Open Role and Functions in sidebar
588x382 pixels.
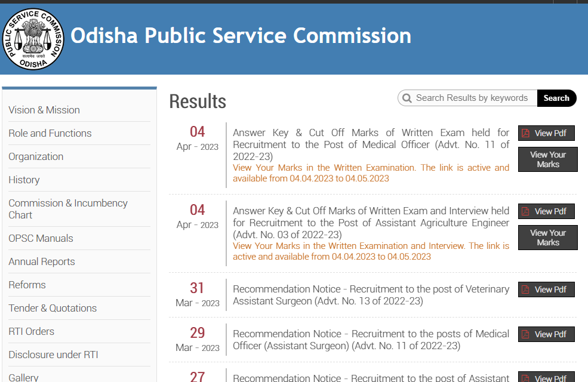point(50,133)
